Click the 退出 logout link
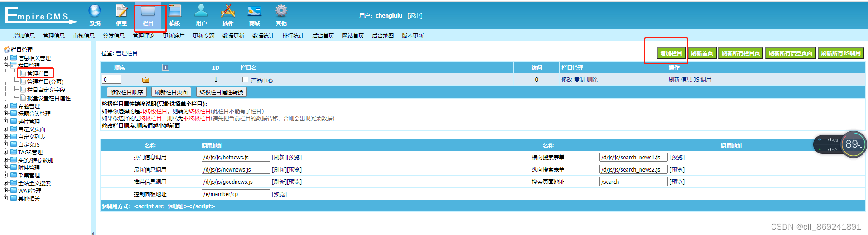Screen dimensions: 868x235 tap(415, 16)
